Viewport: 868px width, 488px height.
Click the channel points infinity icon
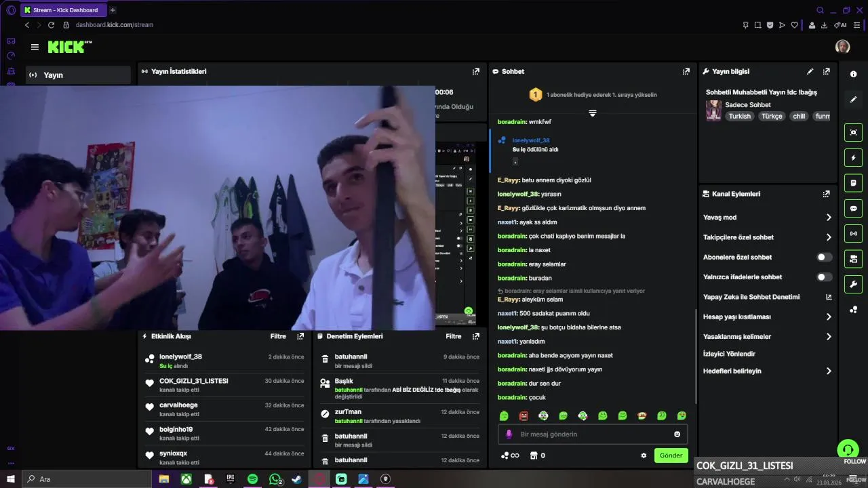point(510,455)
